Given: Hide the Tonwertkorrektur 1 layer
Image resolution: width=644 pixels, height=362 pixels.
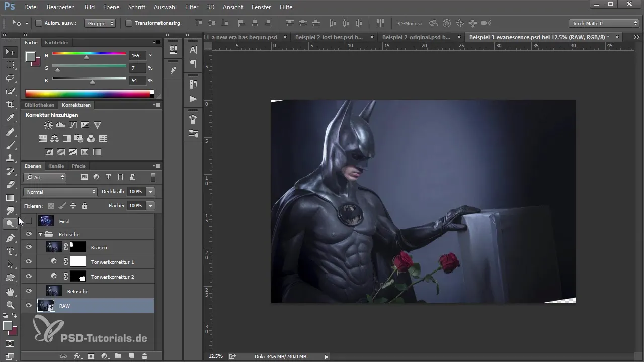Looking at the screenshot, I should point(29,261).
